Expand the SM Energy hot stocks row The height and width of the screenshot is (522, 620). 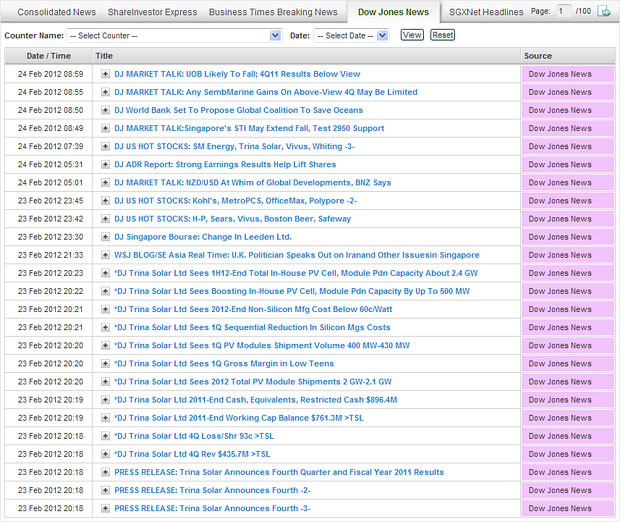pos(105,146)
